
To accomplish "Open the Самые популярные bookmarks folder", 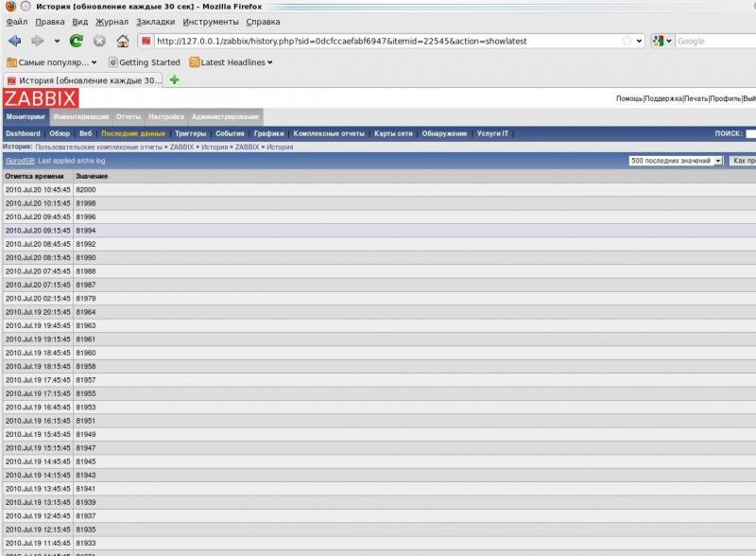I will pyautogui.click(x=52, y=62).
